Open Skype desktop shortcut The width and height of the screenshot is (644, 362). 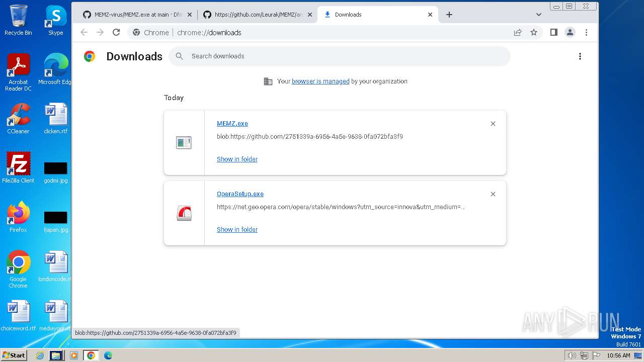pos(55,20)
